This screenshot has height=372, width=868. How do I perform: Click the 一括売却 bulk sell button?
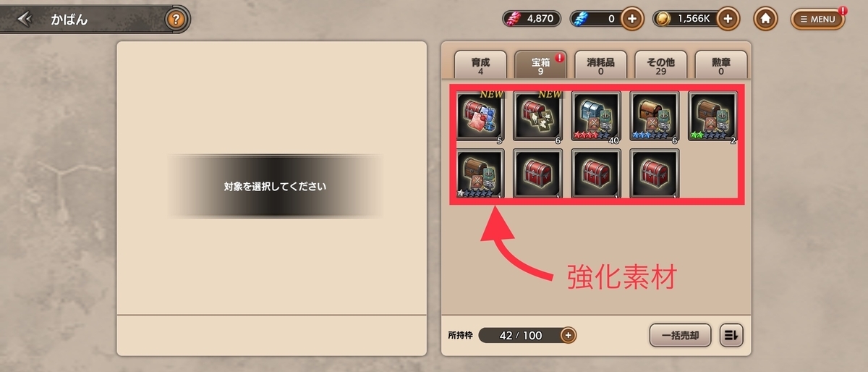680,335
